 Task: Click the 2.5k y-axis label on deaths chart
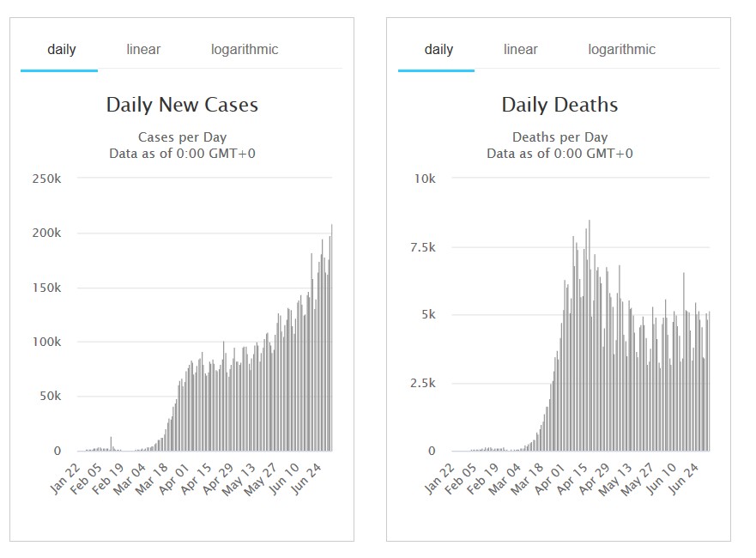click(x=422, y=383)
